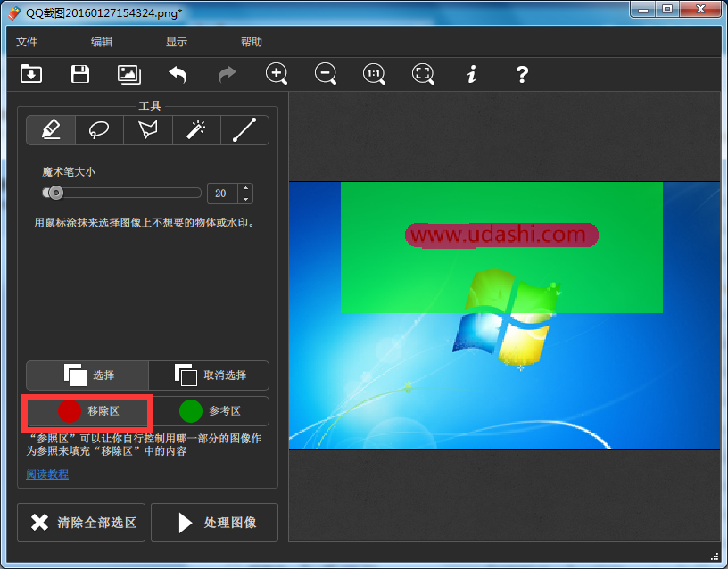Click the 魔术笔大小 slider handle
The width and height of the screenshot is (728, 569).
[55, 193]
